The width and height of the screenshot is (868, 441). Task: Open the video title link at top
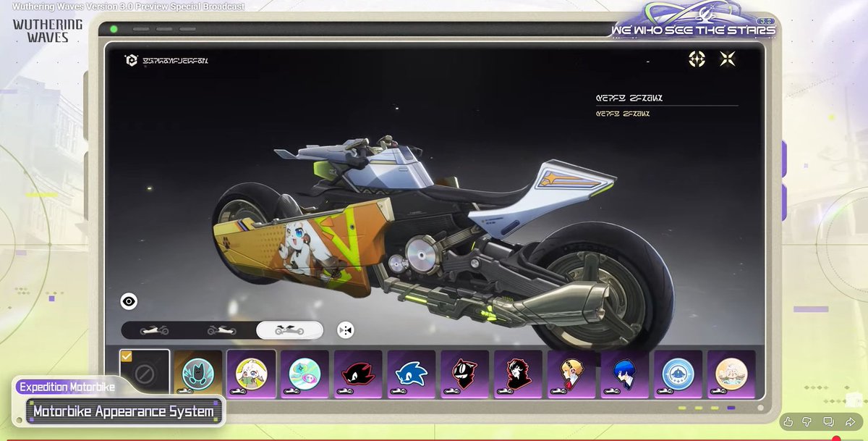point(128,7)
